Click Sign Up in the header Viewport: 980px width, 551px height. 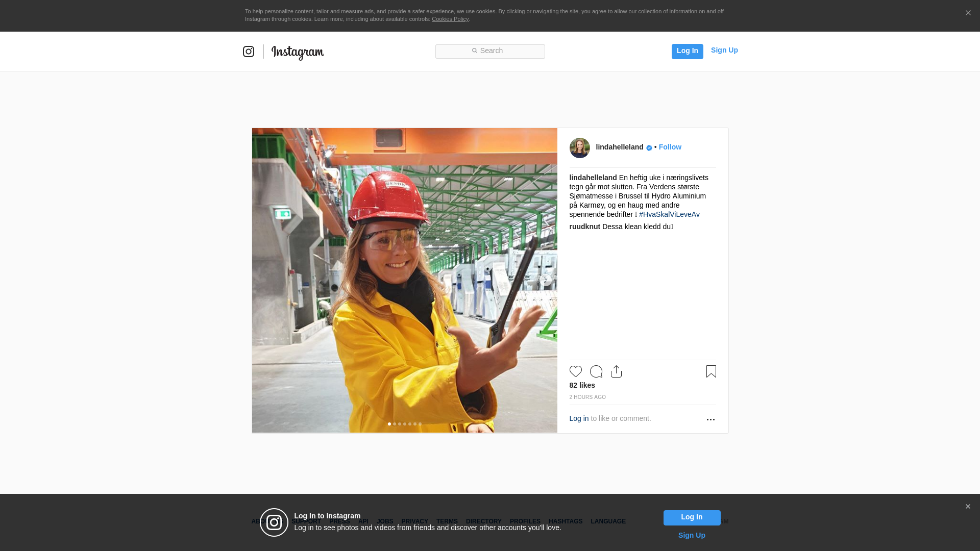coord(724,50)
